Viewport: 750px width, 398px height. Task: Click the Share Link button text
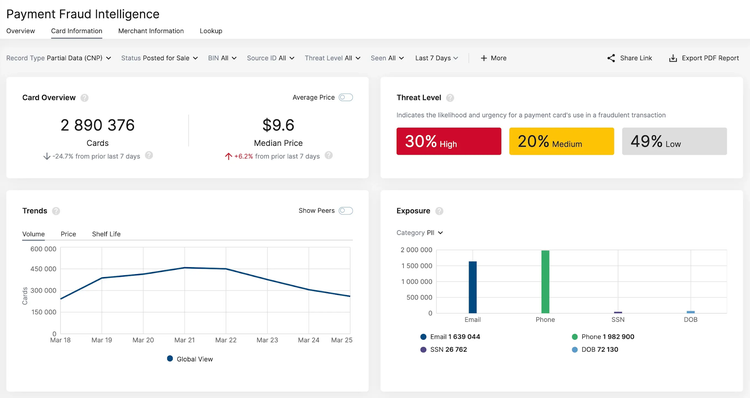pyautogui.click(x=636, y=58)
